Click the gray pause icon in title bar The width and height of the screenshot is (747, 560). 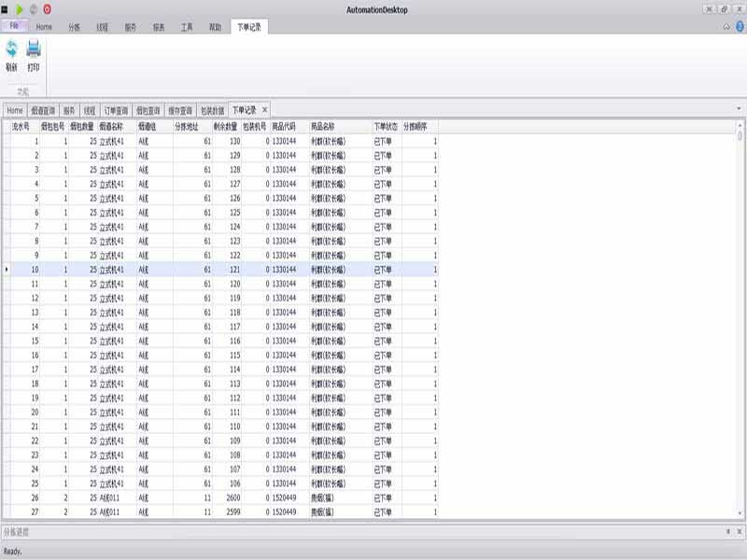pos(34,8)
